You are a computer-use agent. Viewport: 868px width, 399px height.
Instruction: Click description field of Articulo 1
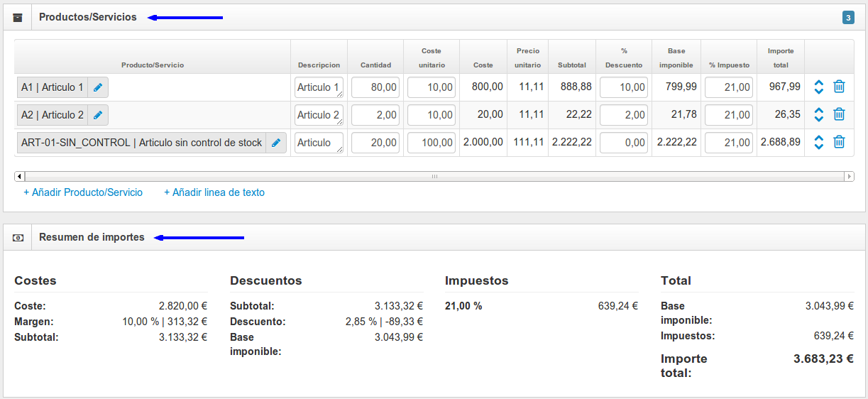pyautogui.click(x=319, y=87)
